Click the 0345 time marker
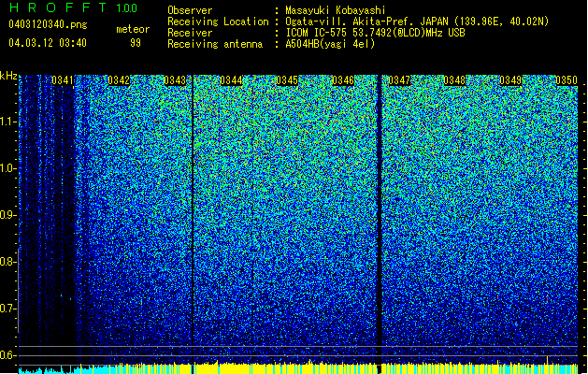This screenshot has width=588, height=374. coord(287,80)
